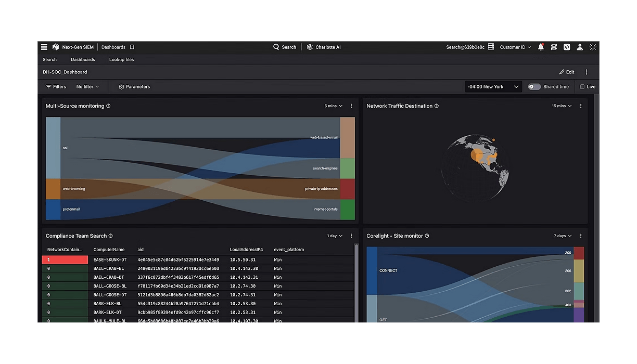Click the repository icon beside Search@639b0e8c

click(x=491, y=47)
